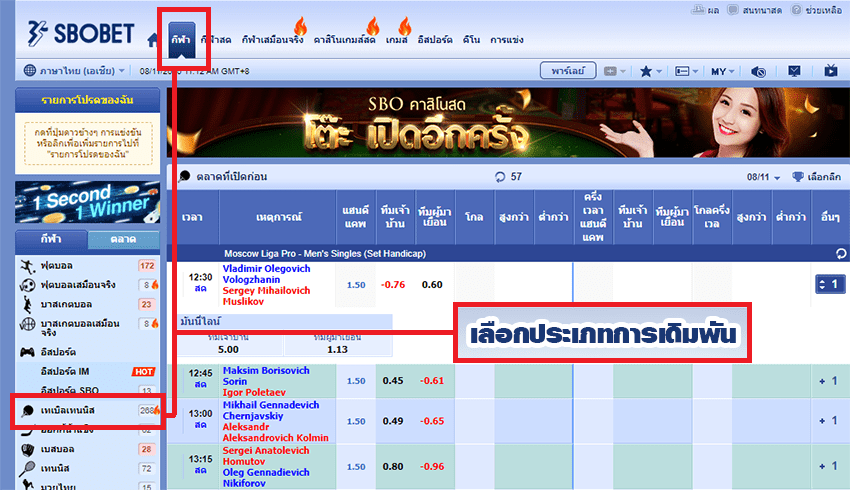Expand +1 markets for Homutov match
Image resolution: width=850 pixels, height=490 pixels.
click(829, 466)
